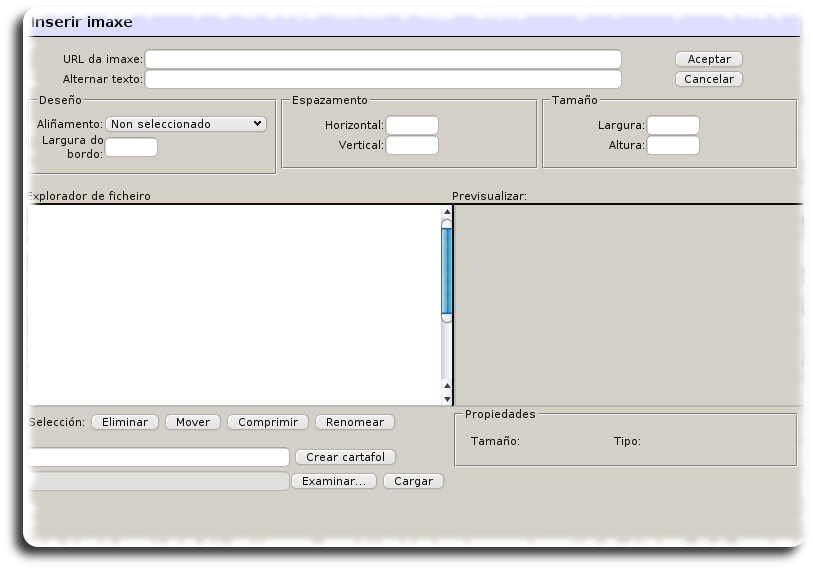Viewport: 813px width, 570px height.
Task: Click the new folder name field
Action: pyautogui.click(x=158, y=457)
